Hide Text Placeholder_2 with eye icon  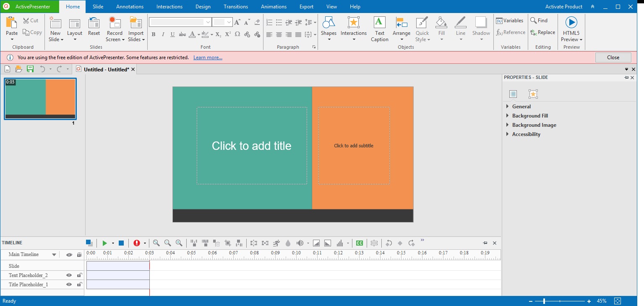(69, 275)
